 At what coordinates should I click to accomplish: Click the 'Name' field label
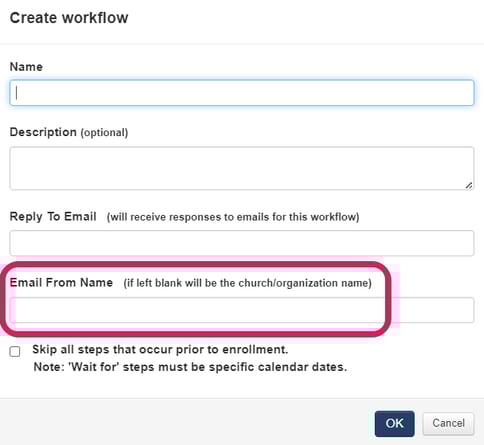26,67
